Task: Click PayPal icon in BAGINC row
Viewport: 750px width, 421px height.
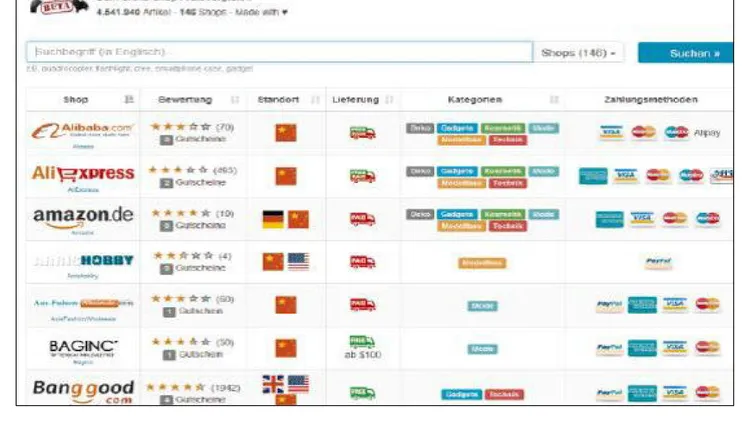Action: click(x=609, y=348)
